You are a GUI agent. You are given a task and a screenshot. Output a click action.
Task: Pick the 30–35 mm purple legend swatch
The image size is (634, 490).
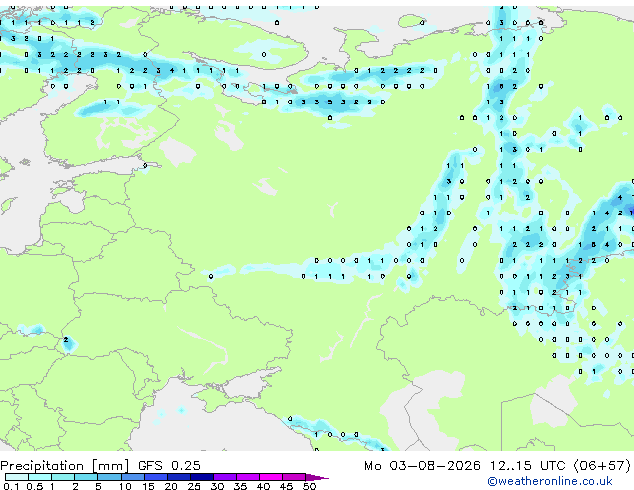[x=224, y=477]
